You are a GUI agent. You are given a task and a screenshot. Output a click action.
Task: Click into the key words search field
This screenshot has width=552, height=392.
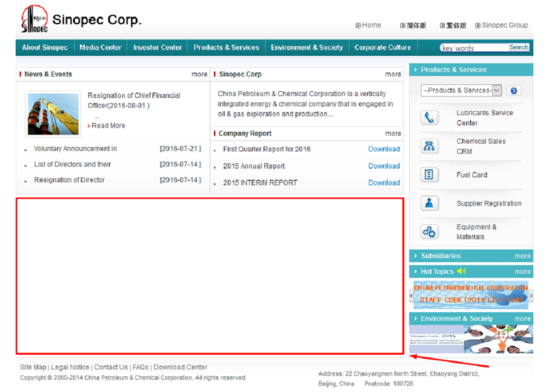[x=473, y=48]
